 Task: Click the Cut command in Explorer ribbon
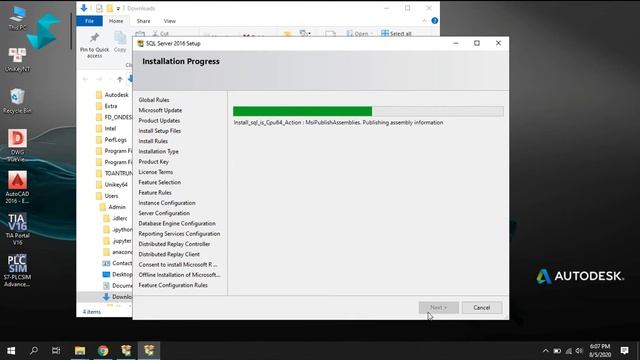[x=160, y=33]
